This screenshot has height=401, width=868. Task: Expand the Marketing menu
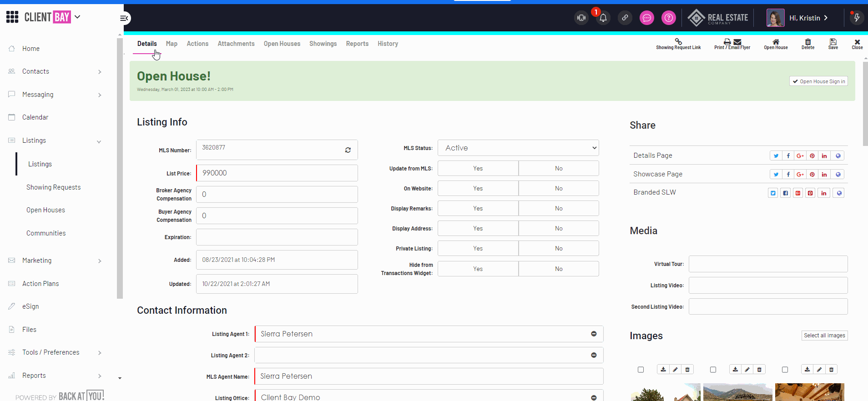100,261
